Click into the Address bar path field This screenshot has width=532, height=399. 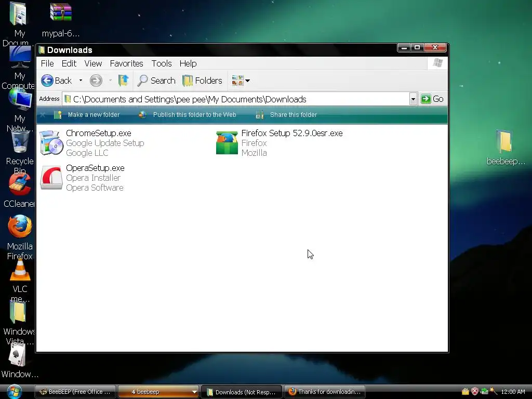(235, 99)
